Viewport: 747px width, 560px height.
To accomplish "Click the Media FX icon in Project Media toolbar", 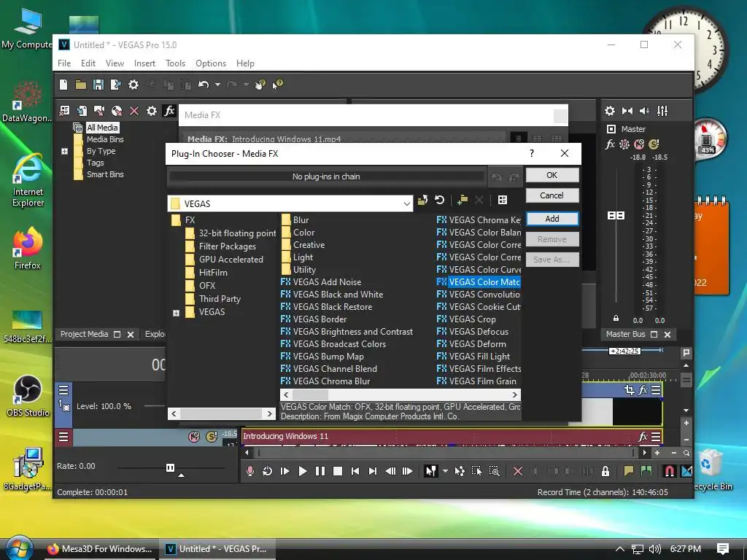I will click(169, 111).
